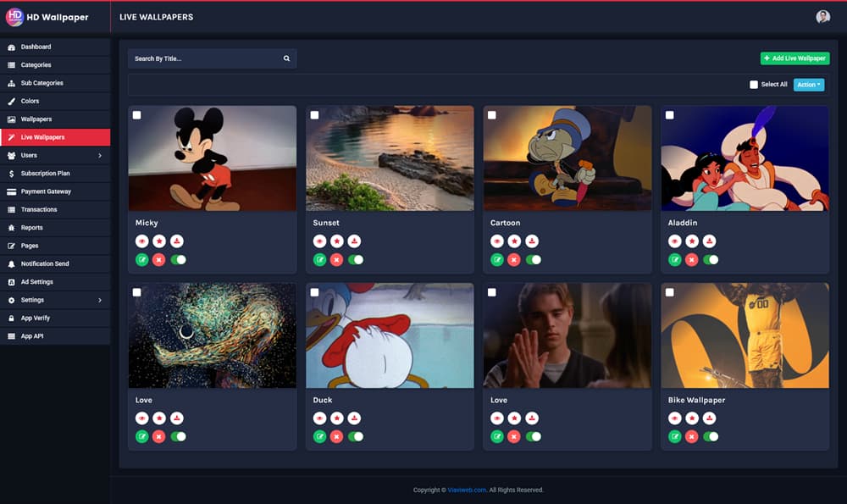Click the star icon on Bike Wallpaper card
847x504 pixels.
[x=692, y=418]
